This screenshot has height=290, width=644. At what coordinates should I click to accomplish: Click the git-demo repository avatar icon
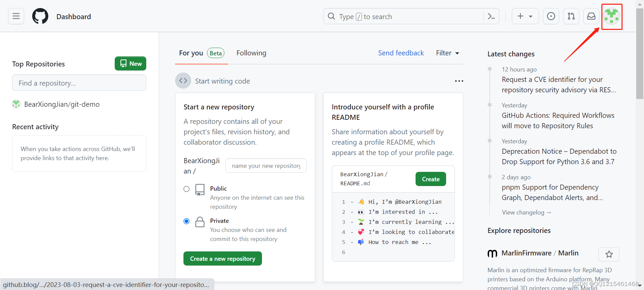(x=16, y=104)
